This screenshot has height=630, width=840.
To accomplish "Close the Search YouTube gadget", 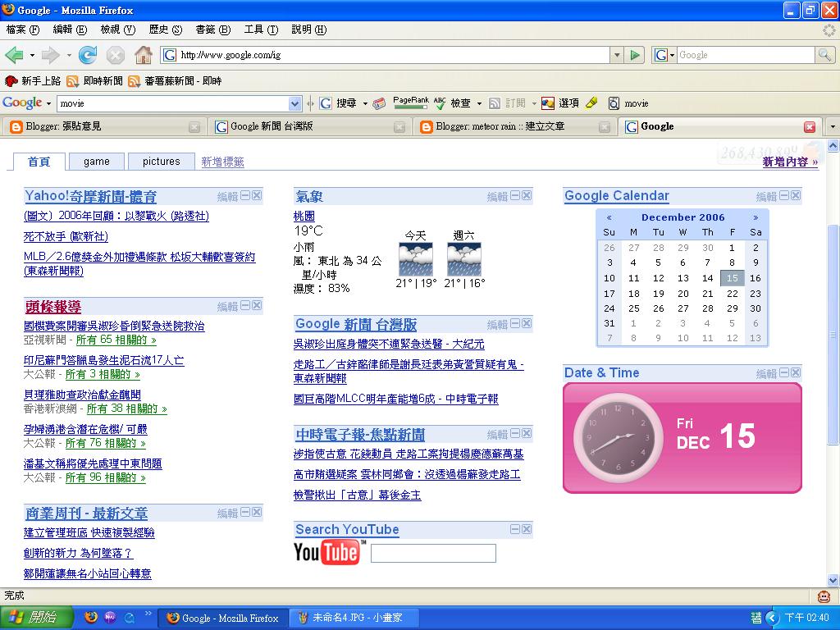I will click(527, 529).
